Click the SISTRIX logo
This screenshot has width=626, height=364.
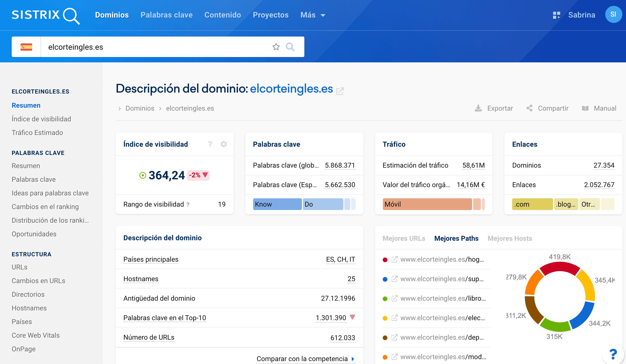tap(45, 15)
